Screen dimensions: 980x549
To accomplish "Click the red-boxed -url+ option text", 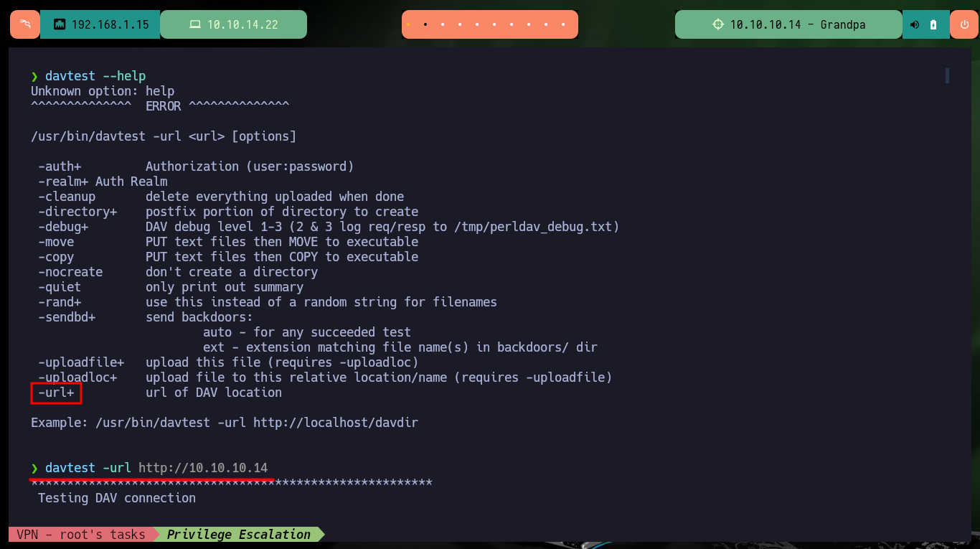I will [56, 393].
